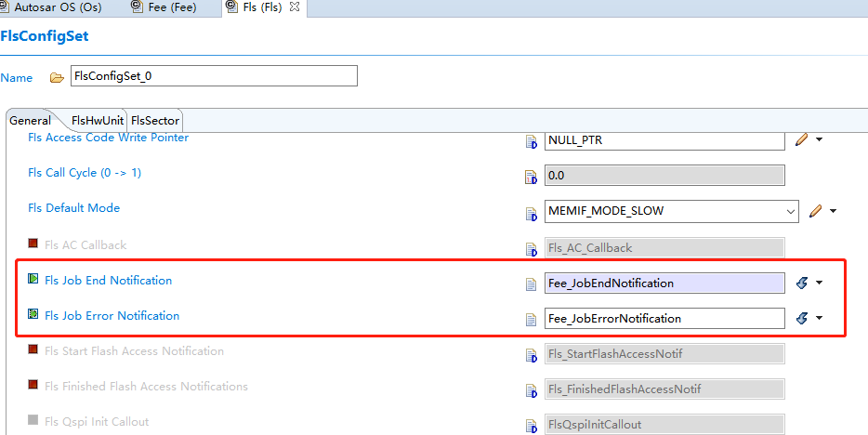The height and width of the screenshot is (435, 868).
Task: Open the General tab
Action: click(x=30, y=120)
